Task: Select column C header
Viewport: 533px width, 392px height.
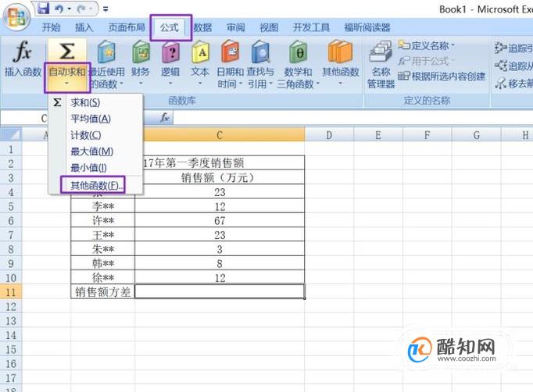Action: click(x=220, y=135)
